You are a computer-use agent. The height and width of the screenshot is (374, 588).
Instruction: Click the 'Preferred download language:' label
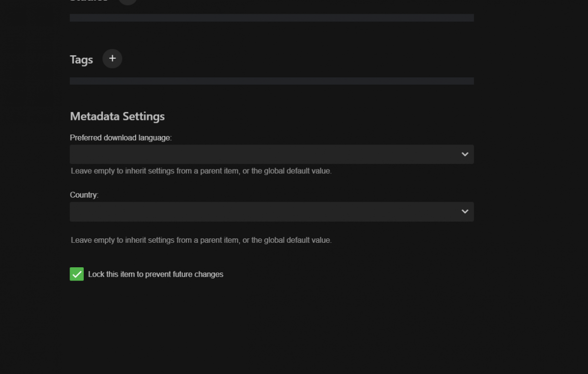(x=121, y=138)
